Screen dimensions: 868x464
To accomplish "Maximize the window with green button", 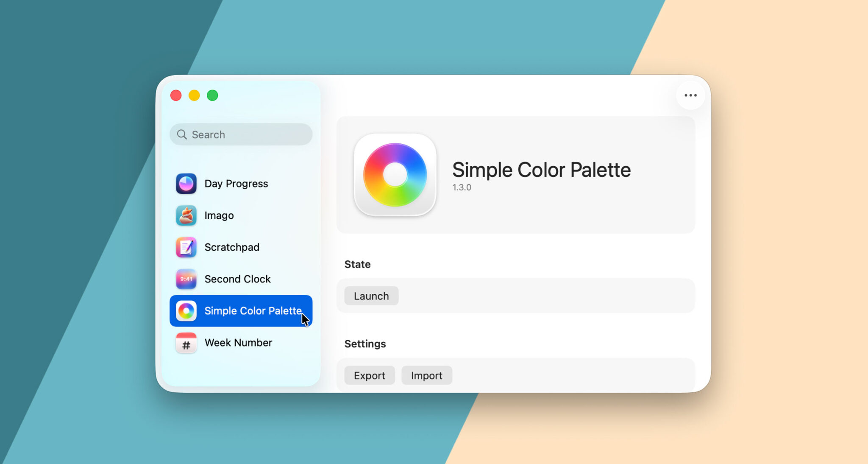I will 212,95.
